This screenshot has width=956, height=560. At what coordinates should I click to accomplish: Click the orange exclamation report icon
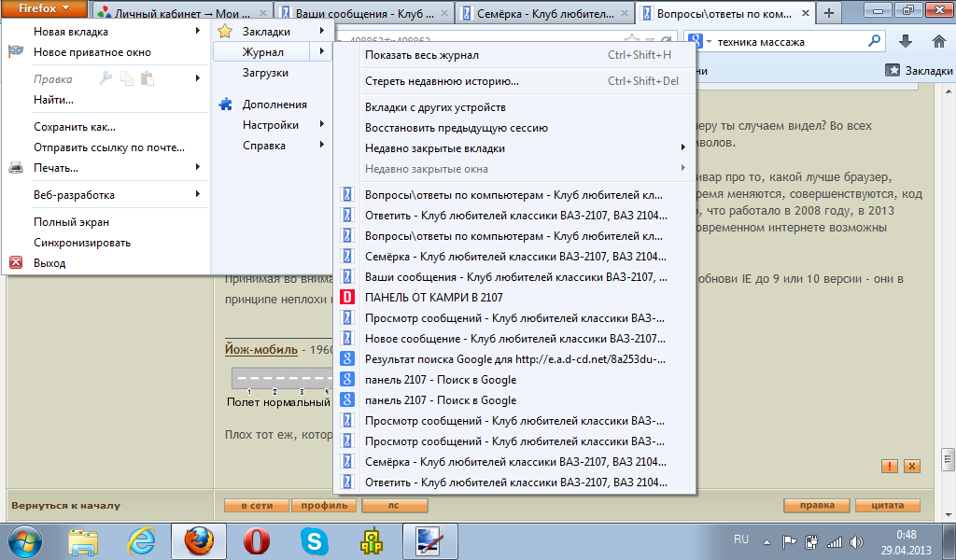click(x=890, y=466)
